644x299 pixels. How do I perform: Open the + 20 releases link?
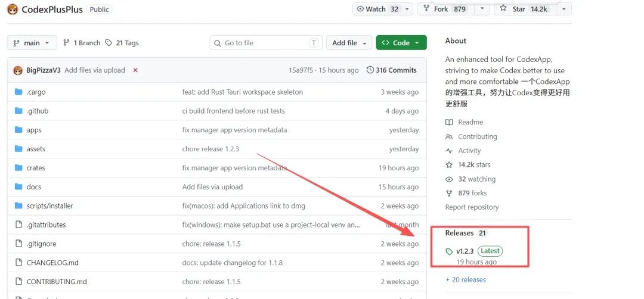click(x=466, y=280)
